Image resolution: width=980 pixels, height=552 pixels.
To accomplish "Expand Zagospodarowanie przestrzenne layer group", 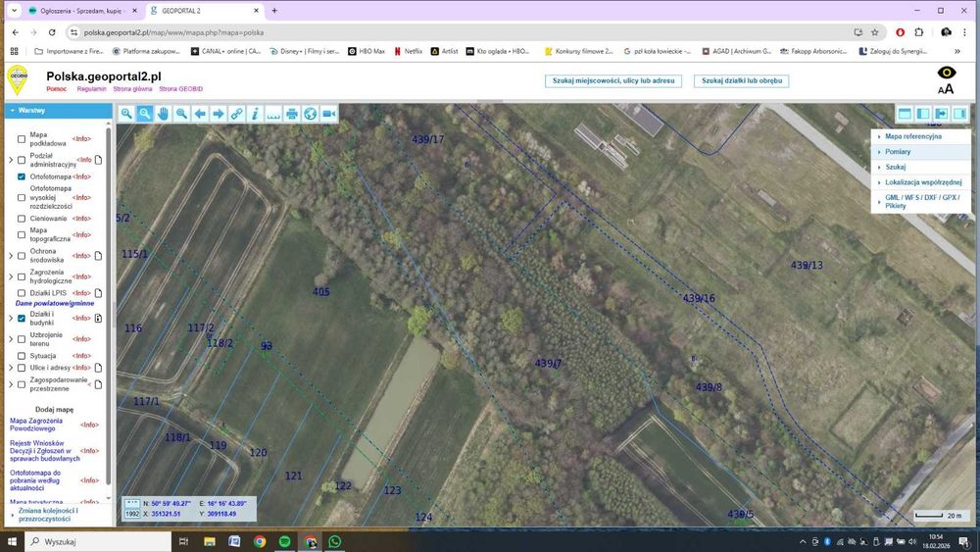I will click(11, 384).
